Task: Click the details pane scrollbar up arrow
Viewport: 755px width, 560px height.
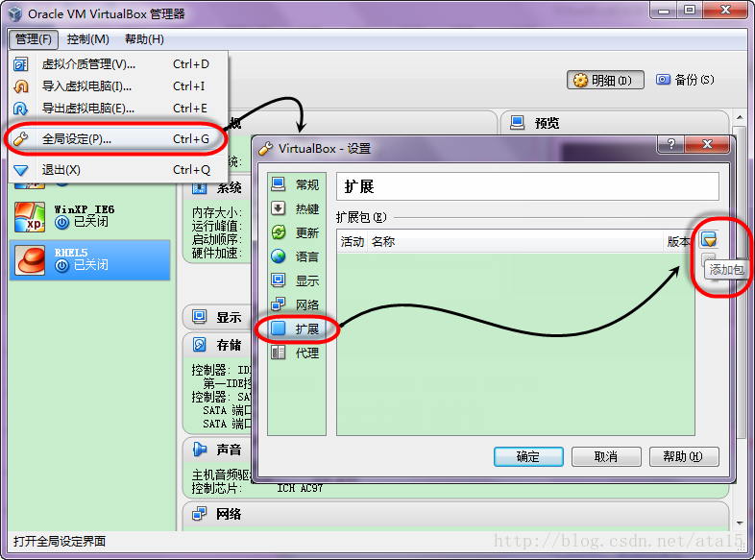Action: (x=740, y=118)
